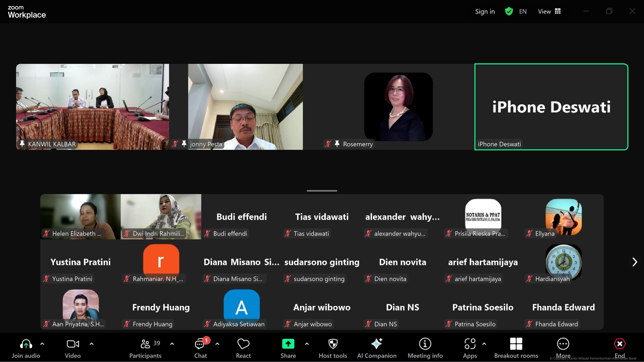
Task: Open the More options menu
Action: point(563,344)
